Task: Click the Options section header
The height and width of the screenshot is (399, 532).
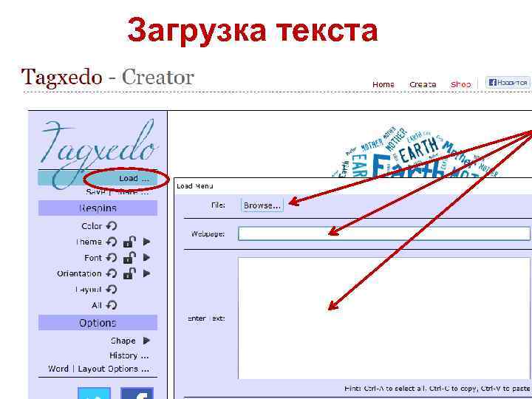Action: (98, 323)
